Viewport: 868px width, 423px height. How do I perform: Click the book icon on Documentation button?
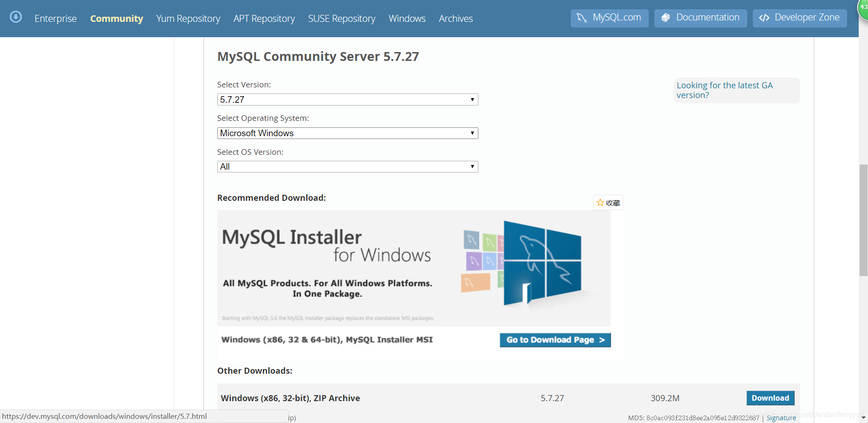click(x=666, y=18)
